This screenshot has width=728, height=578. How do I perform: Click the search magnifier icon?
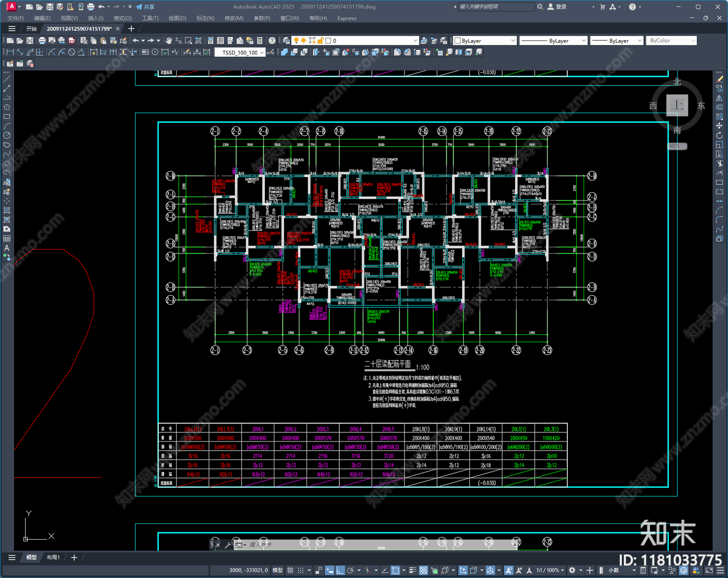[540, 7]
